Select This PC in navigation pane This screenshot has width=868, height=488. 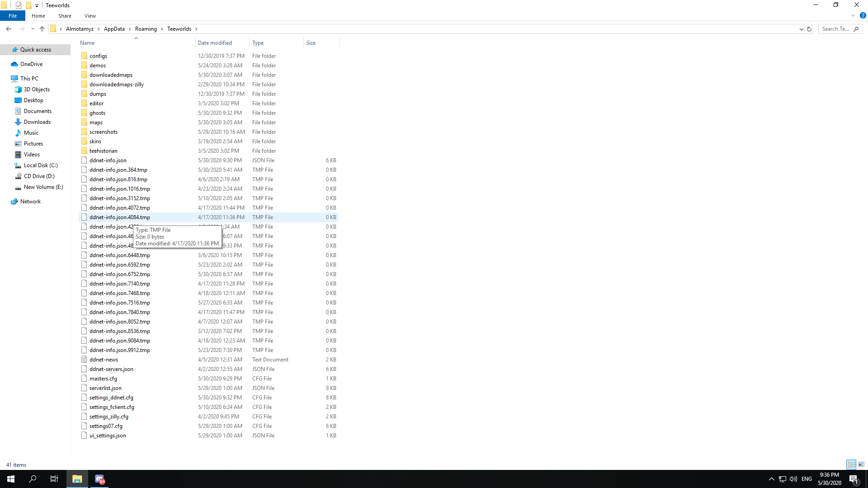point(29,79)
